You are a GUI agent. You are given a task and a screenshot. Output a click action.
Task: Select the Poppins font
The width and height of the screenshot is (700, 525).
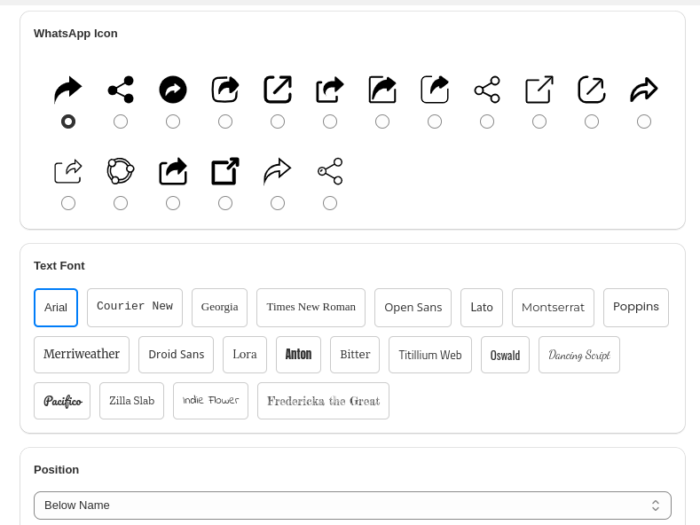(x=636, y=308)
